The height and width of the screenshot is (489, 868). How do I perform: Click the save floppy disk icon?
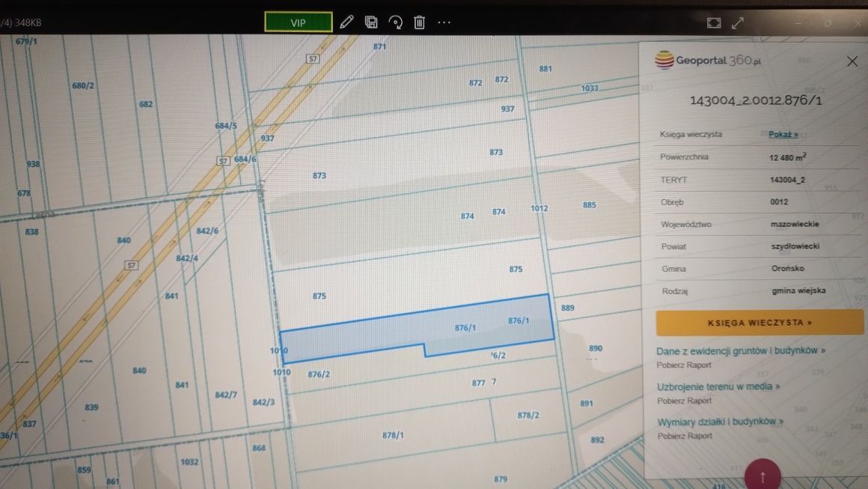(x=371, y=22)
